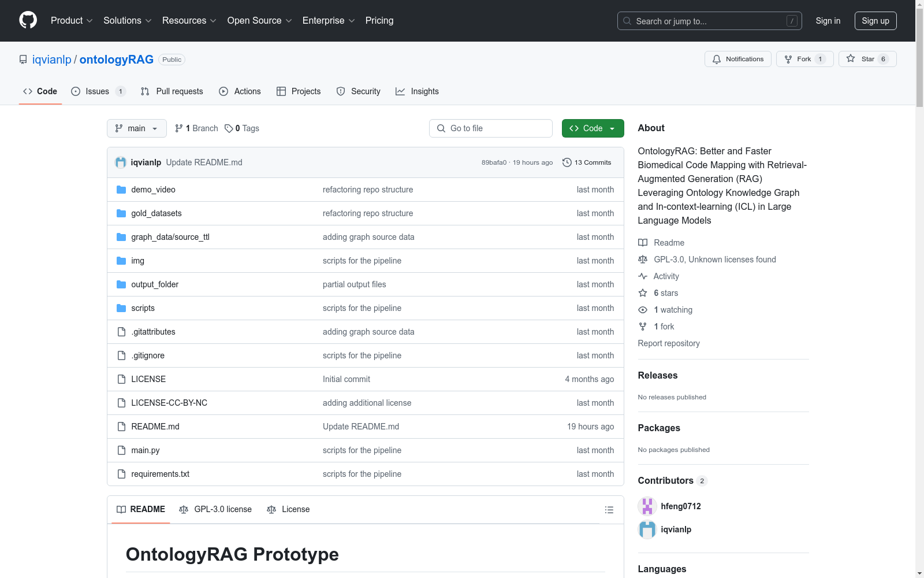Viewport: 924px width, 578px height.
Task: Click the Notifications bell icon
Action: [x=717, y=59]
